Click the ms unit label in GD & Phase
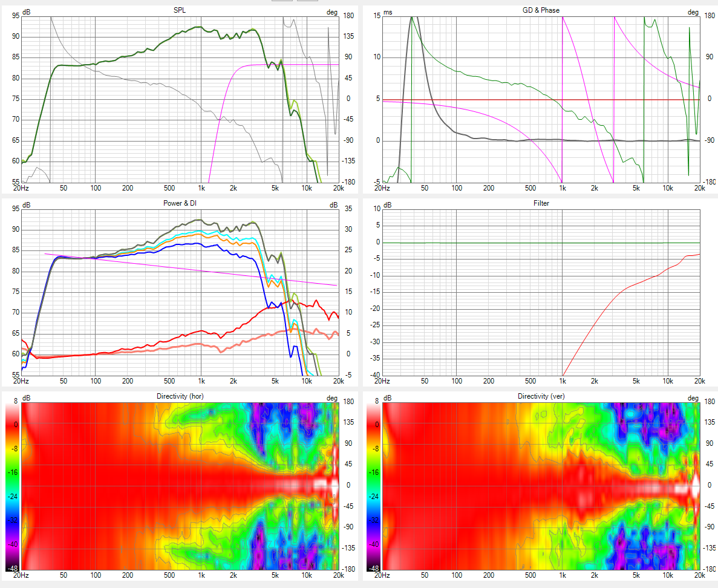This screenshot has width=718, height=588. pos(388,12)
